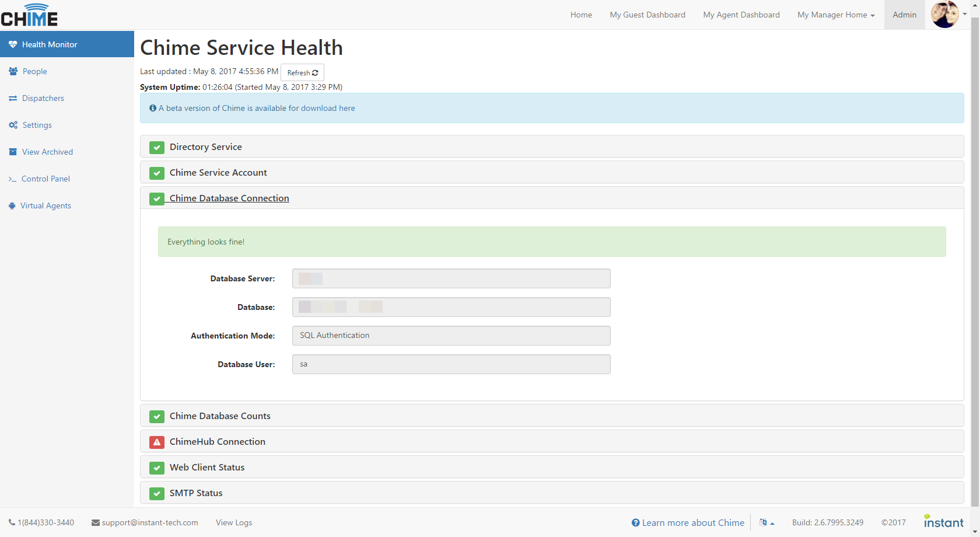Image resolution: width=980 pixels, height=537 pixels.
Task: Click green check icon beside Chime Database Counts
Action: (157, 416)
